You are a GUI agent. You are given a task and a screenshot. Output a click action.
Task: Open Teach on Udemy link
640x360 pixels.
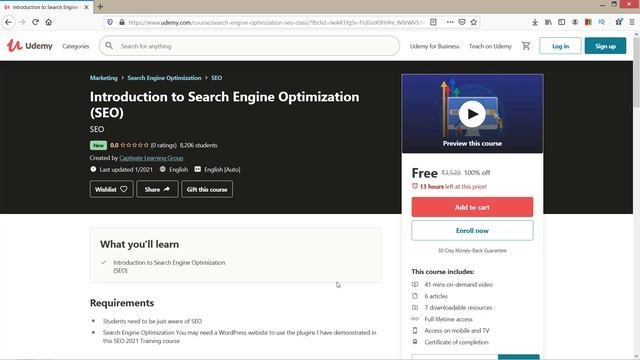490,46
